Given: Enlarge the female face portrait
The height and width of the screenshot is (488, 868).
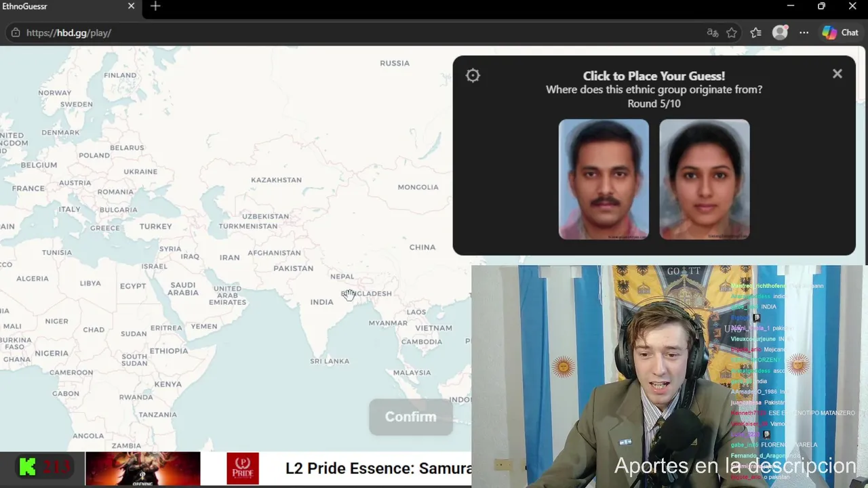Looking at the screenshot, I should [x=705, y=179].
